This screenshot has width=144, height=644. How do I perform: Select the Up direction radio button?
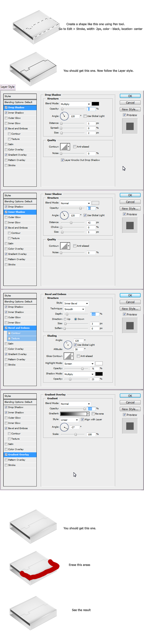point(65,319)
